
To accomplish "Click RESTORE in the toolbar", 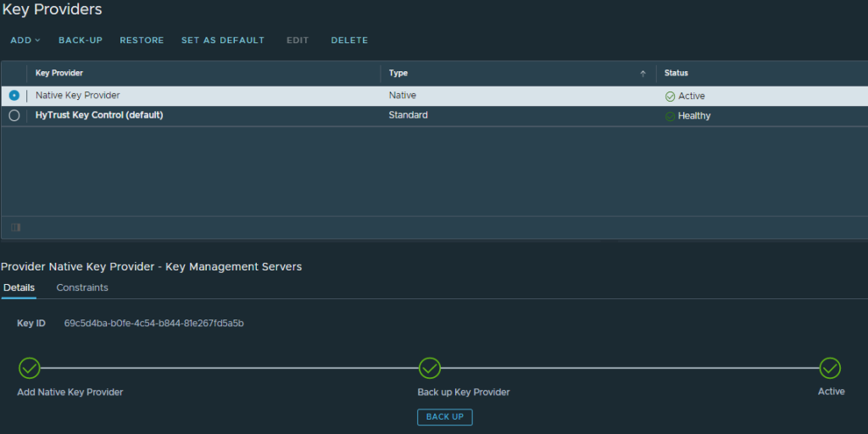I will [142, 41].
